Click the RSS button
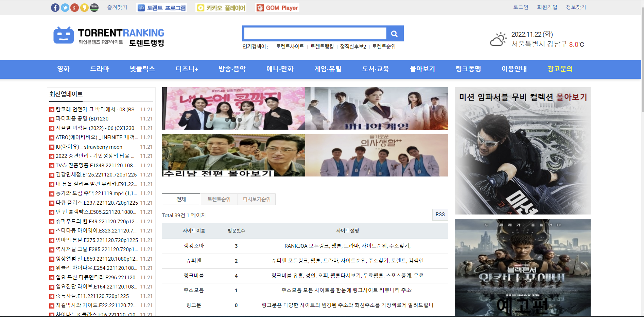The width and height of the screenshot is (644, 317). (440, 215)
